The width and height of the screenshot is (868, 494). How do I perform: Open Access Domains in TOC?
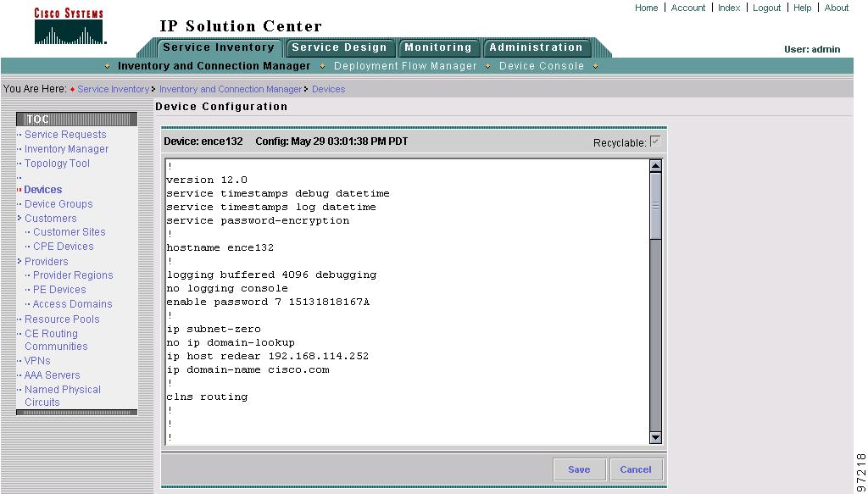click(73, 303)
